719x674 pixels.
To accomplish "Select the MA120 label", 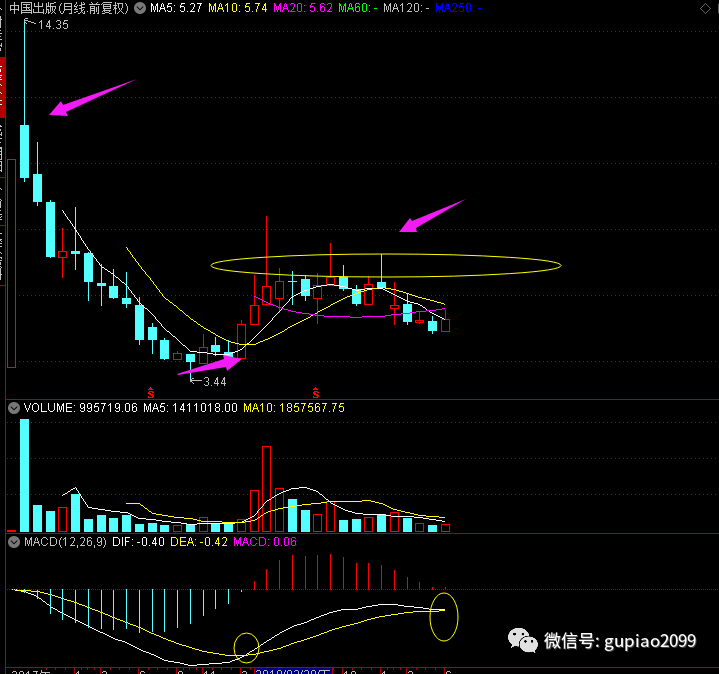I will [406, 8].
